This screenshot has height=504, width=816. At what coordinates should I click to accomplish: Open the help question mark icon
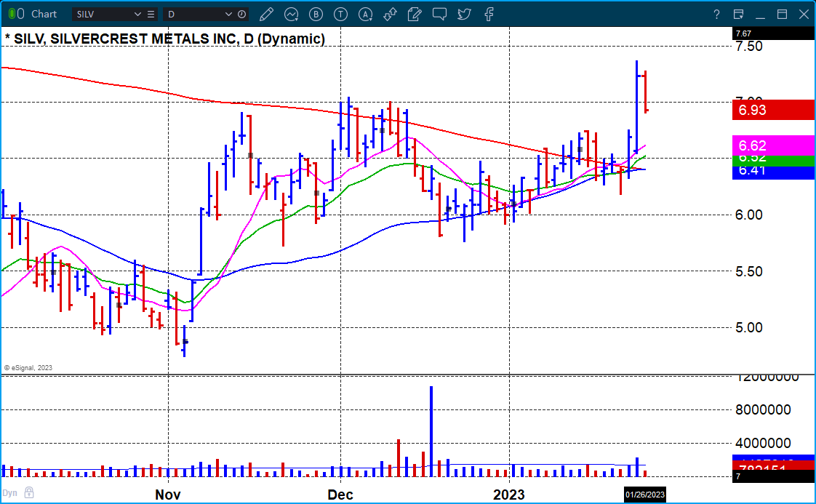pyautogui.click(x=716, y=14)
